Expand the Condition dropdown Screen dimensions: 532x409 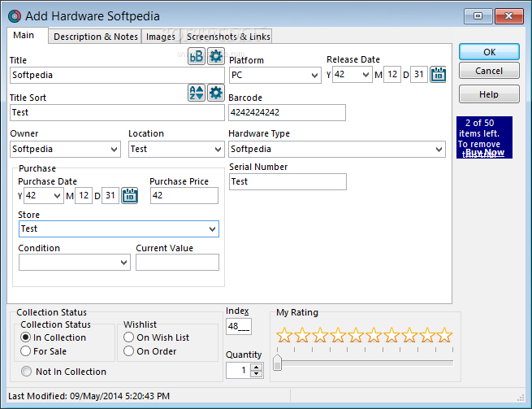(123, 263)
